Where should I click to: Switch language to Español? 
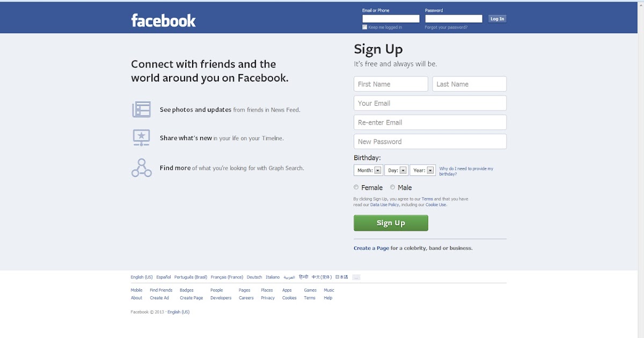(164, 277)
